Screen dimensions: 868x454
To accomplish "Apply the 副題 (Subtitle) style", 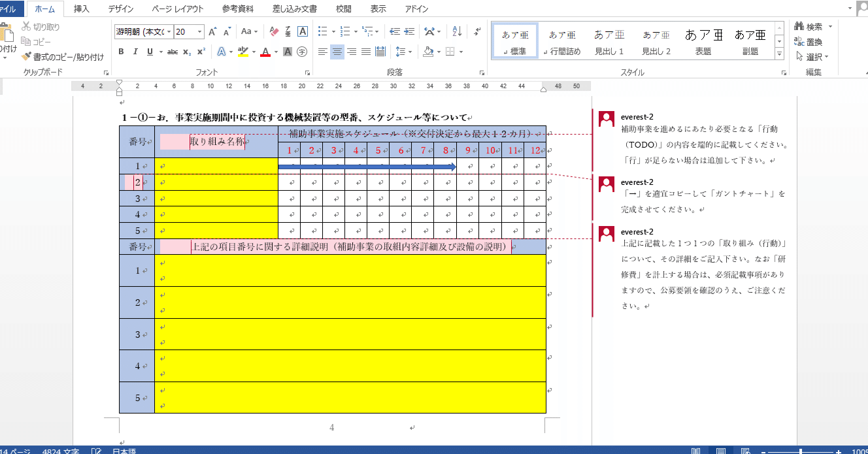I will pyautogui.click(x=750, y=41).
